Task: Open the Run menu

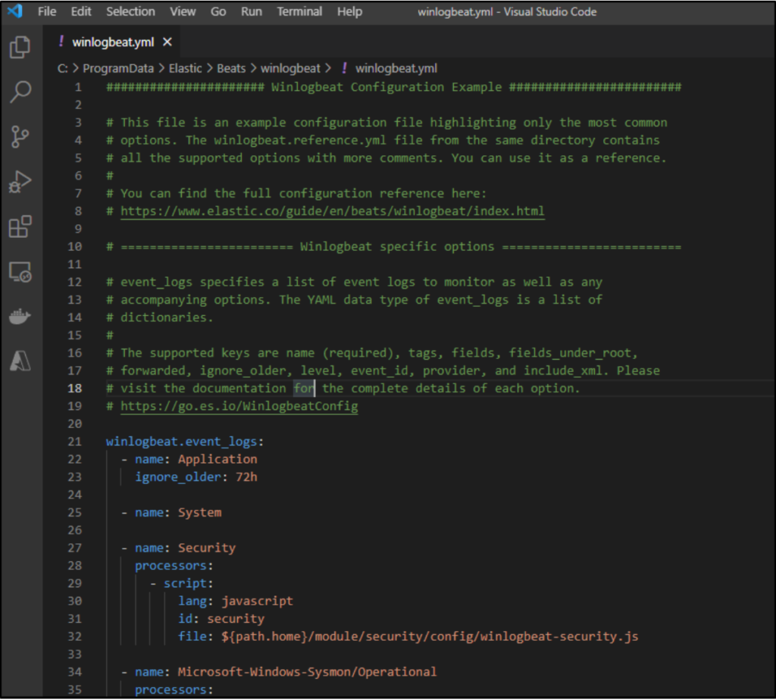Action: pyautogui.click(x=251, y=11)
